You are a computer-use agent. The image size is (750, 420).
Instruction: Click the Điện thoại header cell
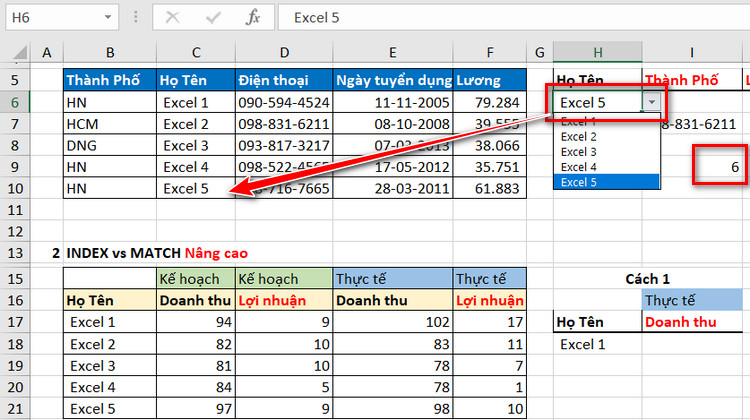284,80
